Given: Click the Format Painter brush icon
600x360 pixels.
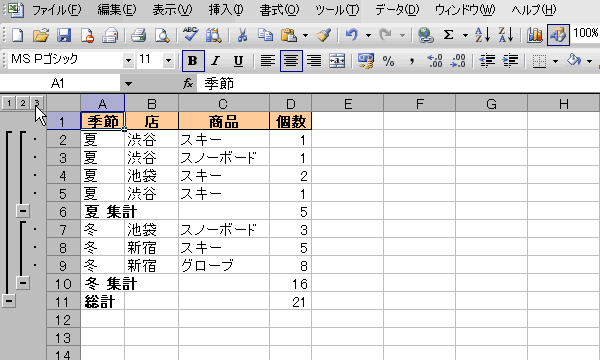Looking at the screenshot, I should [x=323, y=36].
